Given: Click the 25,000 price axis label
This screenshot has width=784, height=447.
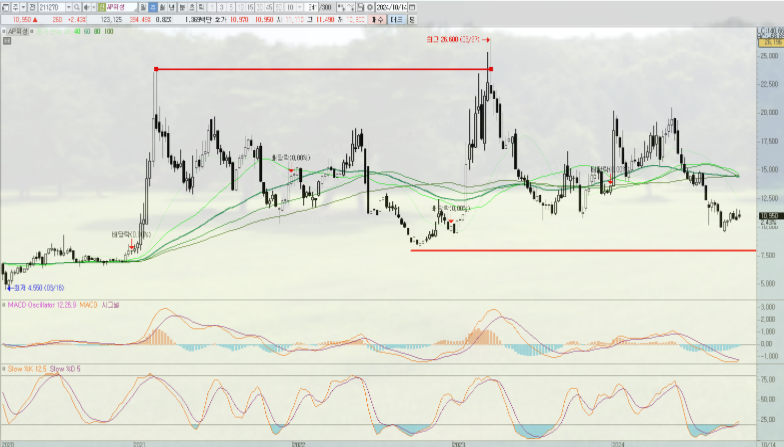Looking at the screenshot, I should point(768,56).
